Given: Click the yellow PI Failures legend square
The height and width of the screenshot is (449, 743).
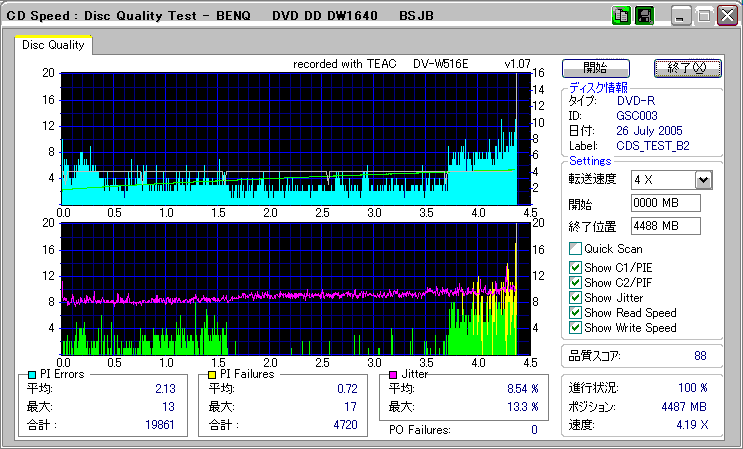Looking at the screenshot, I should click(212, 374).
